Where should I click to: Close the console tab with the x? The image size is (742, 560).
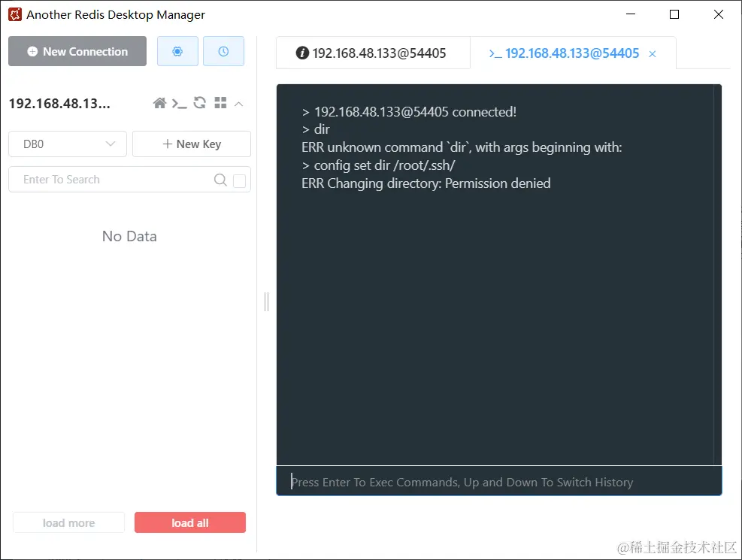(652, 54)
